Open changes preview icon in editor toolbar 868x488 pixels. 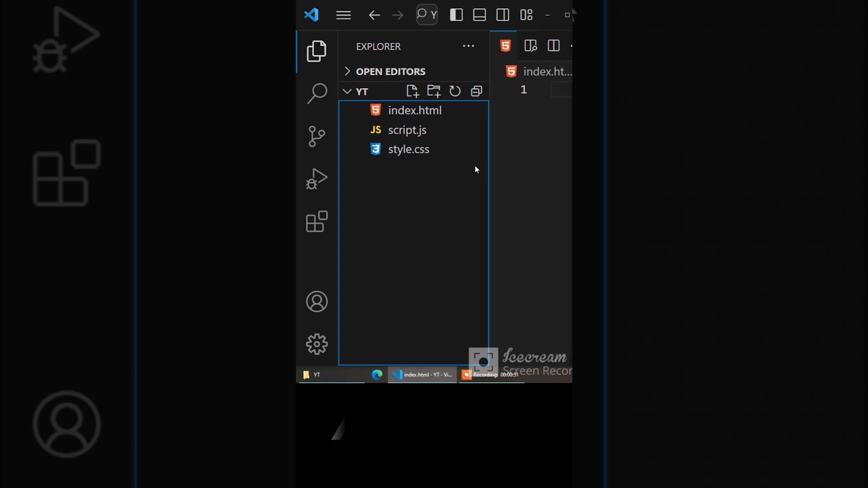point(530,45)
